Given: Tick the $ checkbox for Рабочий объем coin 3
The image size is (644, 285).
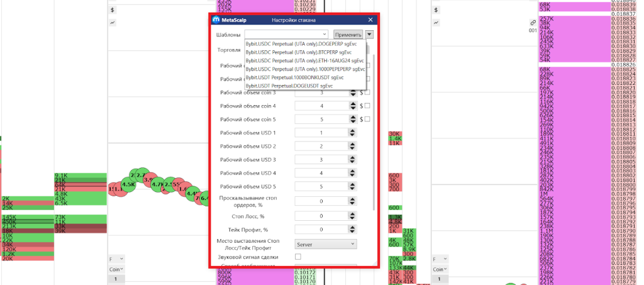Looking at the screenshot, I should coord(367,92).
